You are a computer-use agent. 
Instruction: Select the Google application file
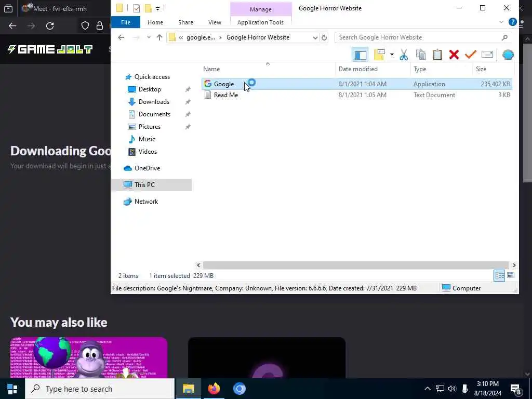(x=356, y=84)
